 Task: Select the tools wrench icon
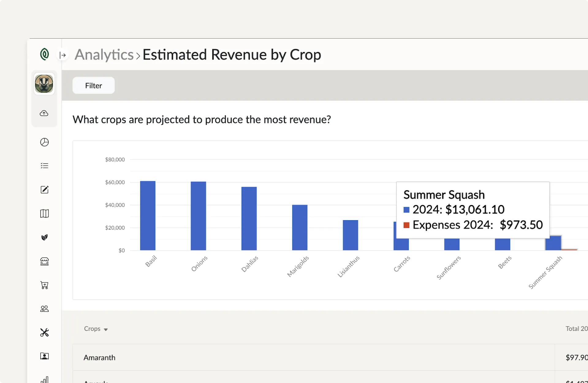point(44,332)
